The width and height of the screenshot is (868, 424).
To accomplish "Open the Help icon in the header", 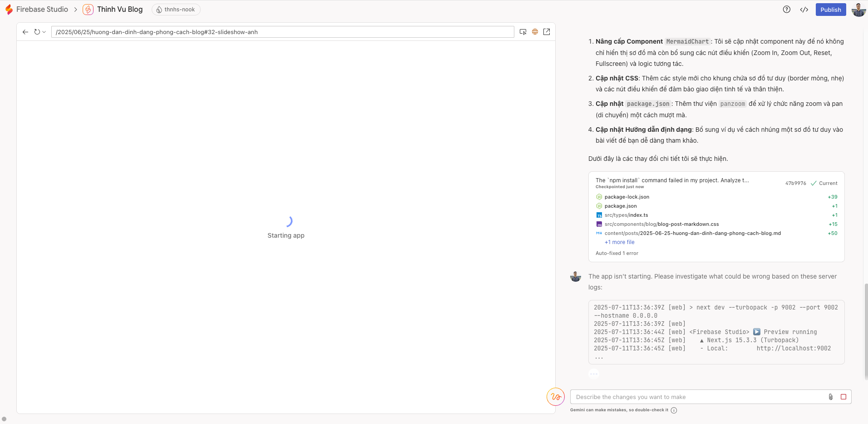I will pyautogui.click(x=787, y=9).
